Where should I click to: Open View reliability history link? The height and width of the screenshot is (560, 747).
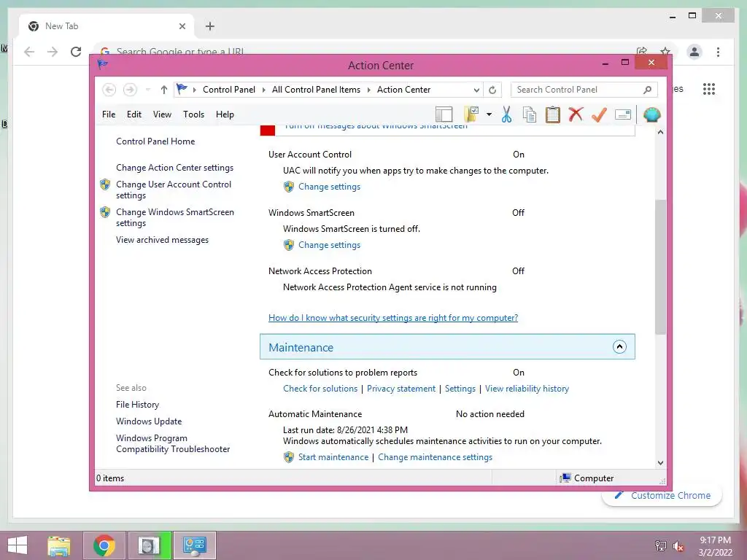tap(527, 389)
